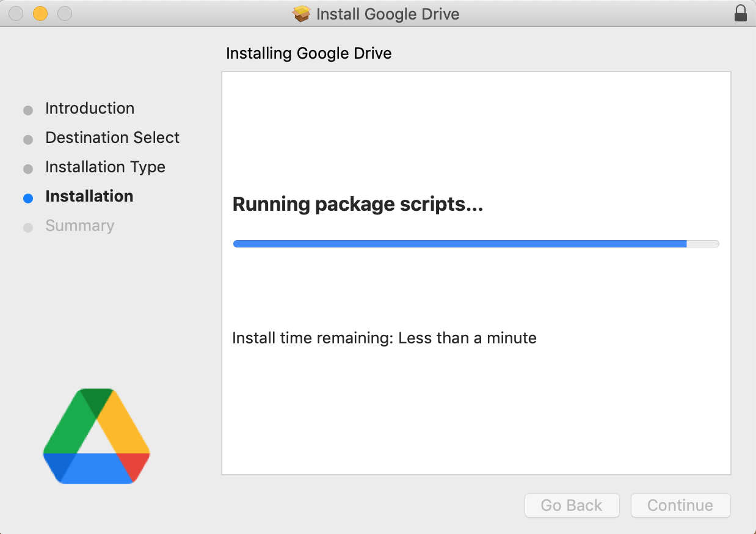The height and width of the screenshot is (534, 756).
Task: Click the "Install time remaining" text
Action: pyautogui.click(x=384, y=338)
